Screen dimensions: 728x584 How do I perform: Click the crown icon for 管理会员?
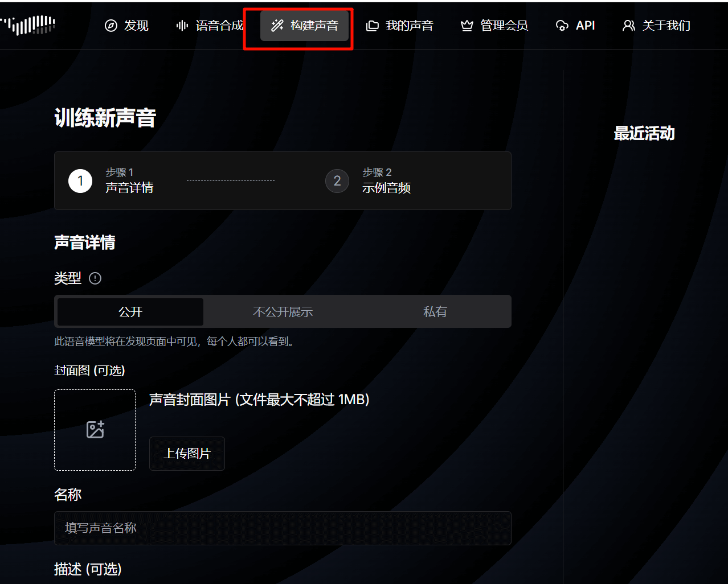467,26
